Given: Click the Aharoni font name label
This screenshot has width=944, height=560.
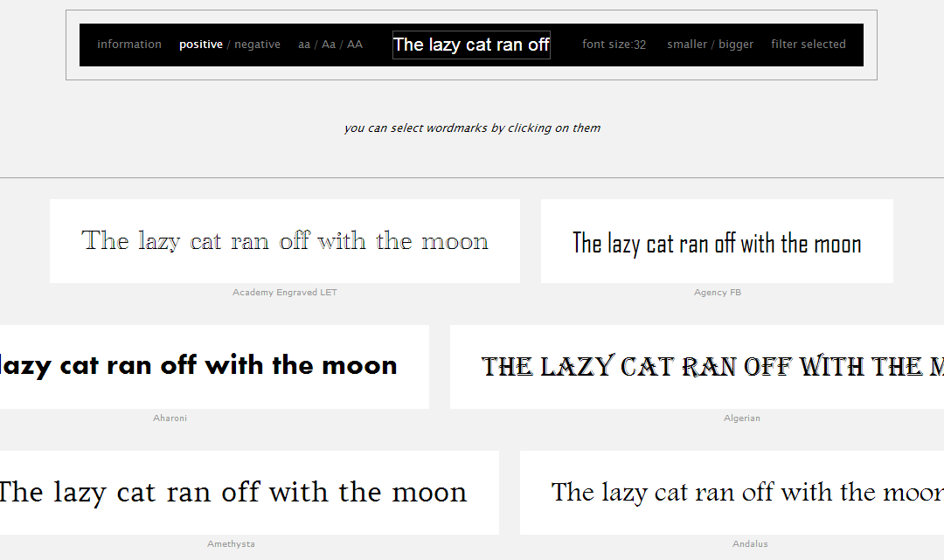Looking at the screenshot, I should coord(170,418).
